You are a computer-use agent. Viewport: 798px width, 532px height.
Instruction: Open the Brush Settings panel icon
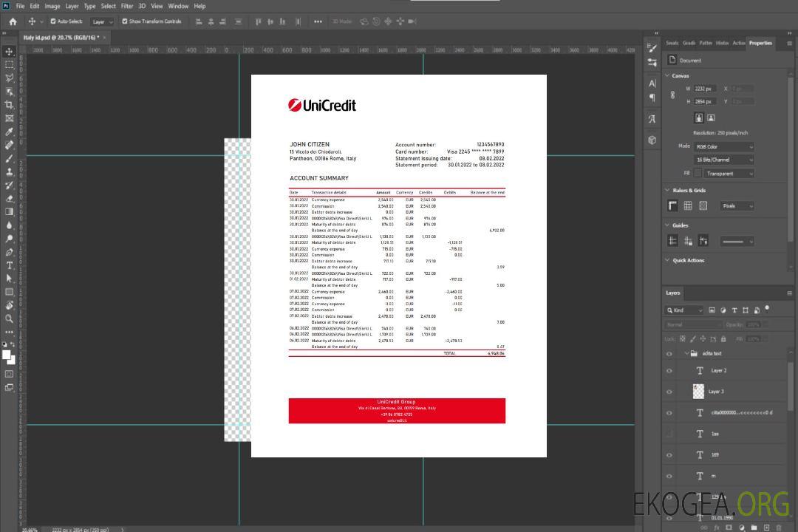[x=652, y=48]
